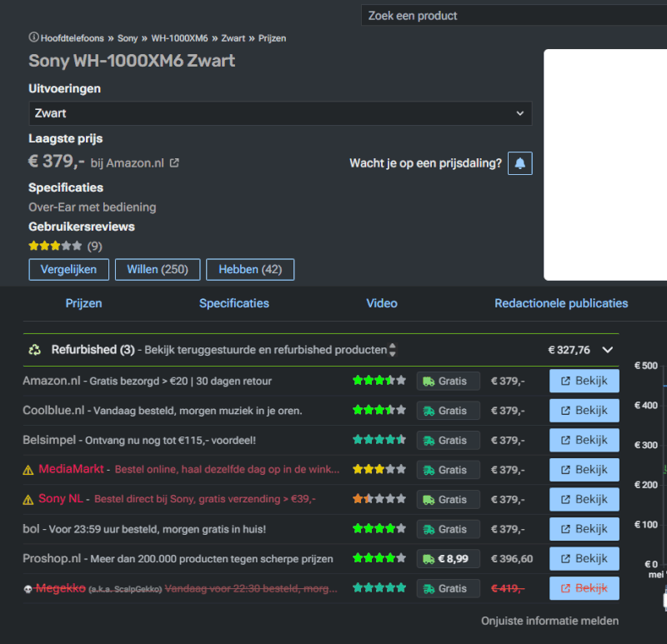
Task: Click the Sony NL star rating
Action: pos(379,499)
